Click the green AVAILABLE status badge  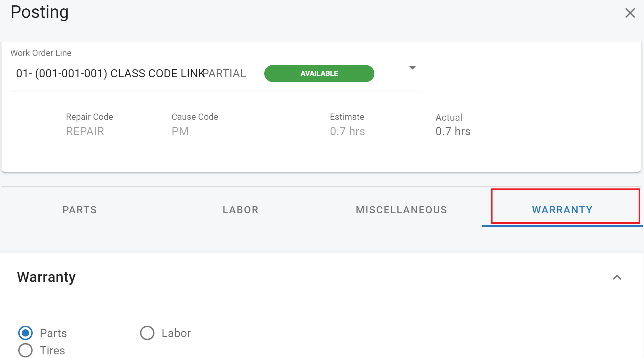click(x=319, y=73)
